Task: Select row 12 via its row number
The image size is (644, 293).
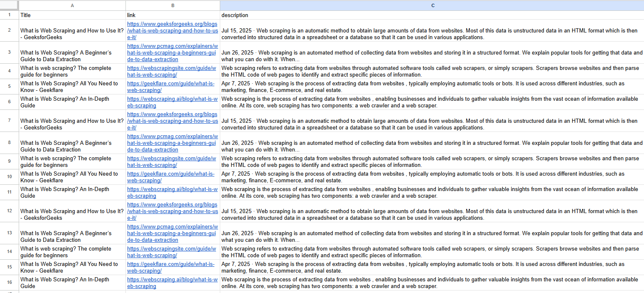Action: (x=9, y=211)
